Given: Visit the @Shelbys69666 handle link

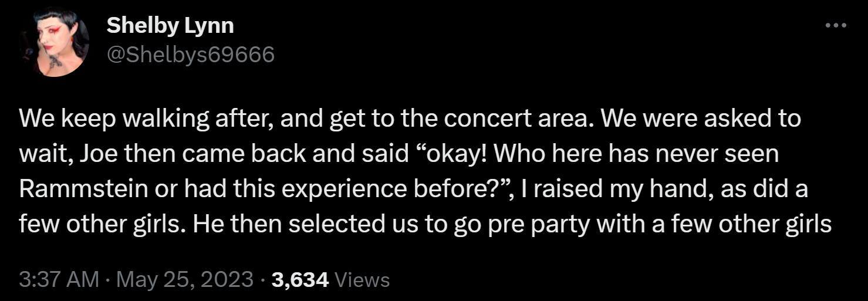Looking at the screenshot, I should pyautogui.click(x=190, y=55).
